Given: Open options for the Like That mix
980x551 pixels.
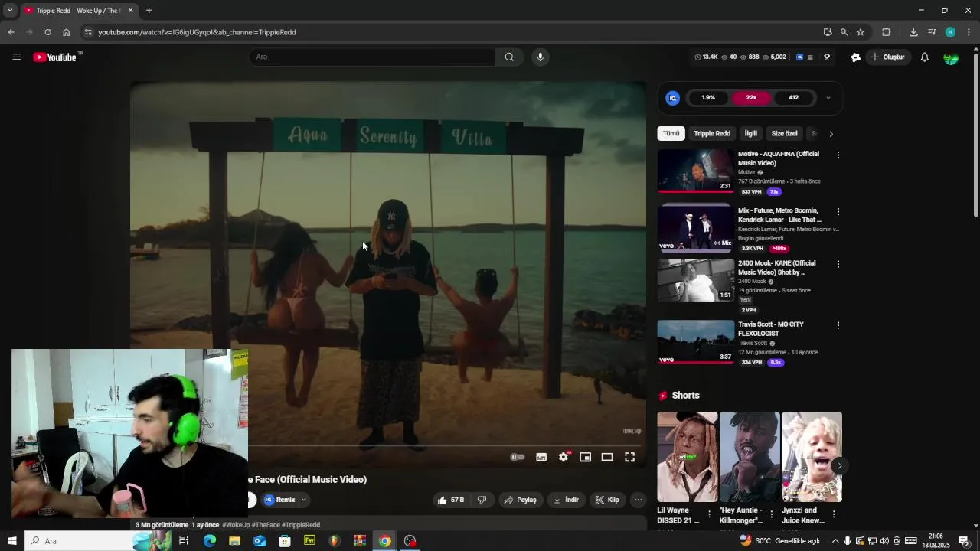Looking at the screenshot, I should click(838, 212).
